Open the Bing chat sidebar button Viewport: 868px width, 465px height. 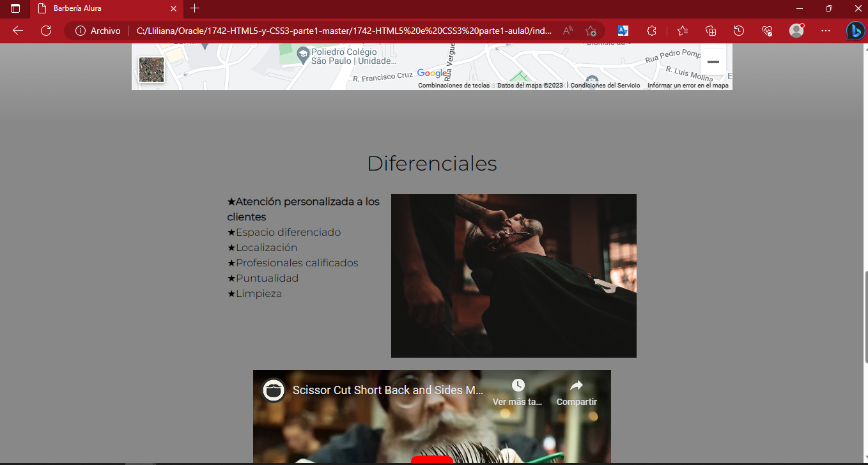pos(855,31)
